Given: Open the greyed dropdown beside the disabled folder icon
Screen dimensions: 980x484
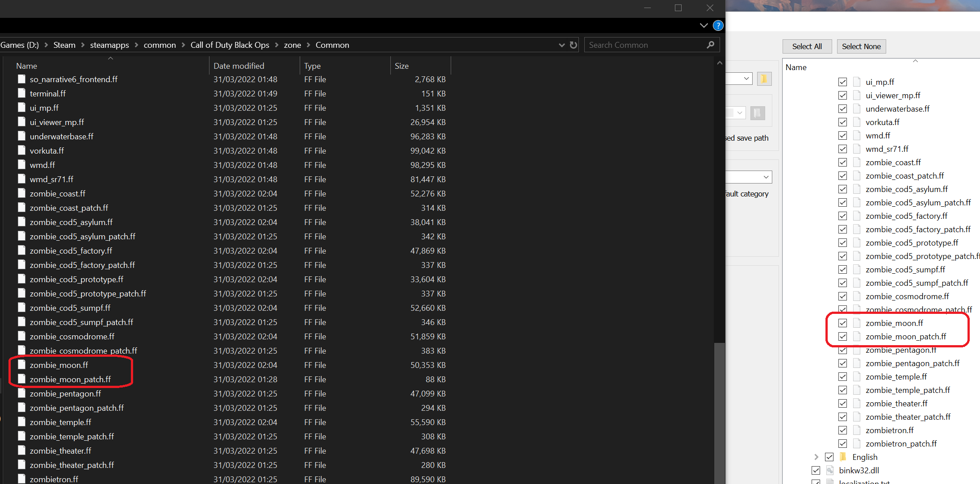Looking at the screenshot, I should 740,113.
